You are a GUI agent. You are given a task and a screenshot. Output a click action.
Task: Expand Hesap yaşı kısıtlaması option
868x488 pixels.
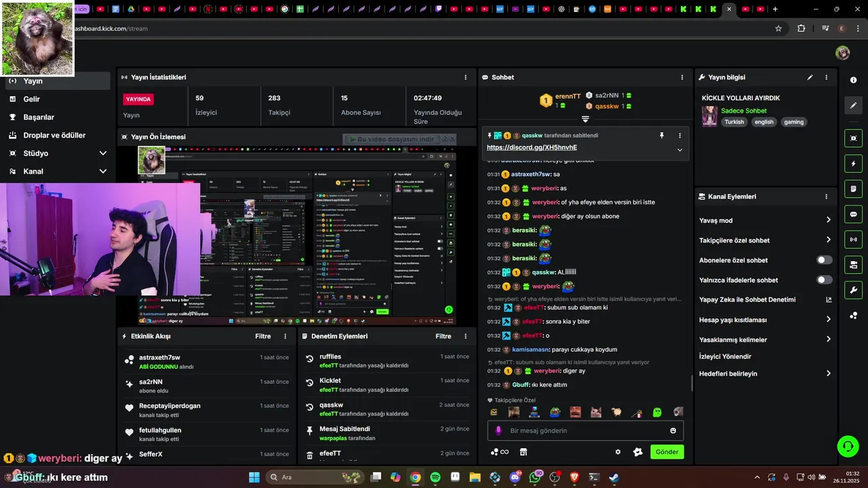pyautogui.click(x=828, y=320)
